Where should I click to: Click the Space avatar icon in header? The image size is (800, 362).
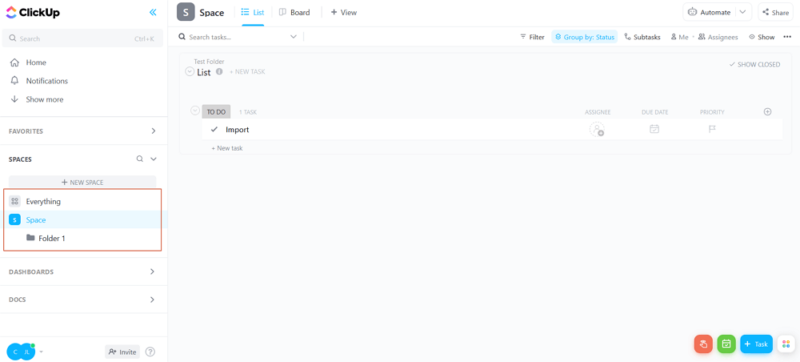click(186, 12)
